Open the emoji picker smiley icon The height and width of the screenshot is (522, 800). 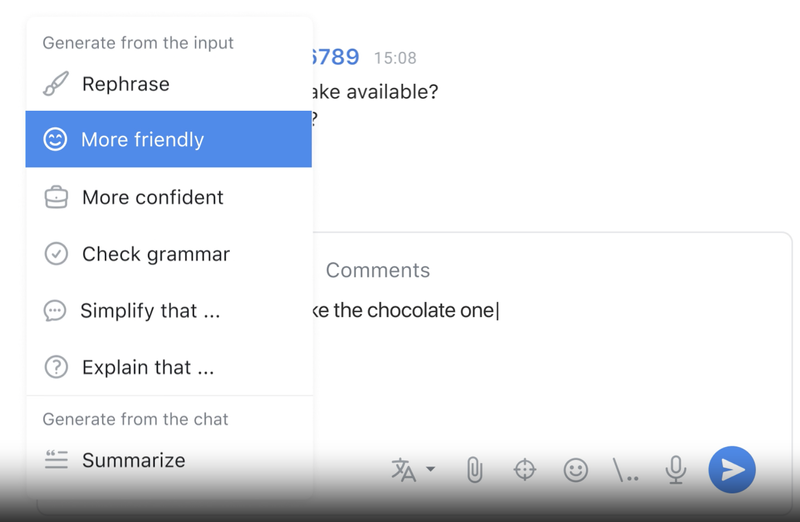[x=575, y=469]
